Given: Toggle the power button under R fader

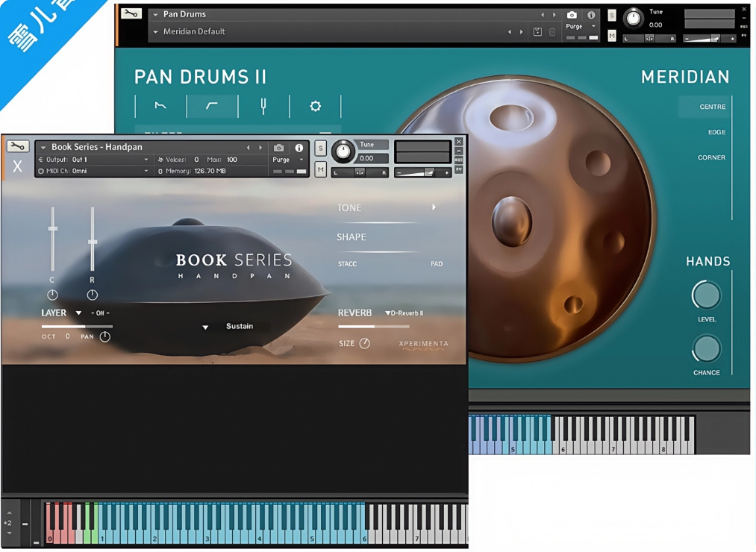Looking at the screenshot, I should [x=92, y=295].
